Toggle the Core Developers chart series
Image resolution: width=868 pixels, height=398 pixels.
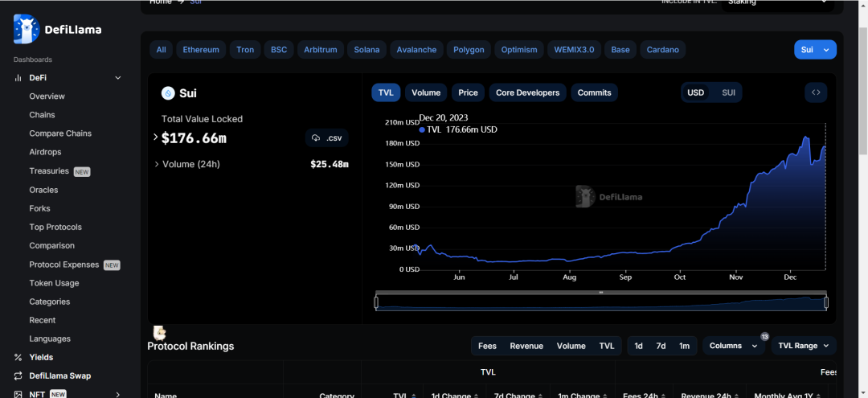tap(527, 92)
